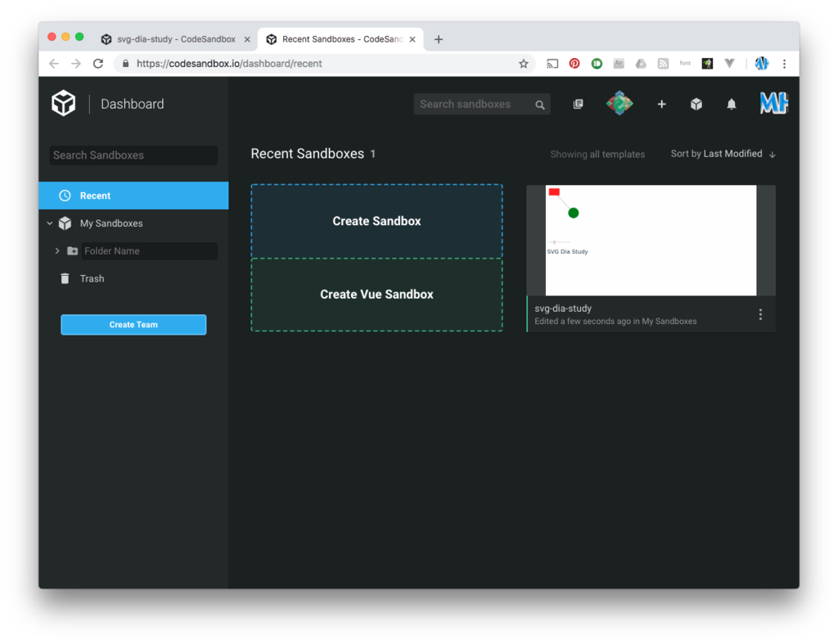The image size is (838, 644).
Task: Bookmark page with the star icon
Action: click(523, 64)
